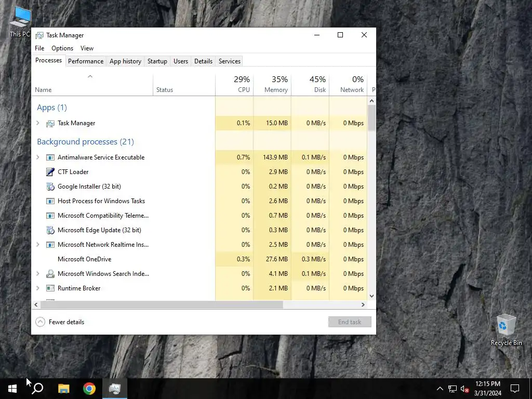Expand the Runtime Broker row
This screenshot has height=399, width=532.
37,288
